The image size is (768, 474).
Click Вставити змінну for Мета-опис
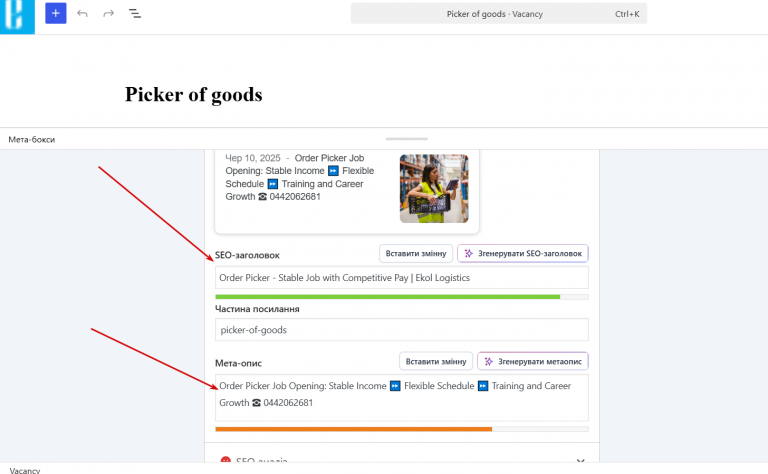click(x=436, y=361)
